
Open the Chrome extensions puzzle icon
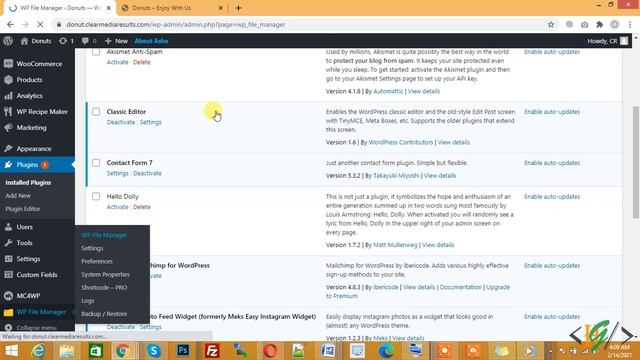(x=600, y=24)
